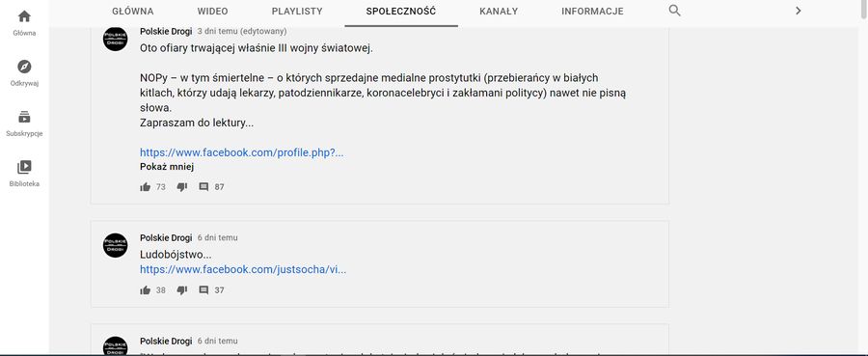Screen dimensions: 868x356
Task: Click the page vertical scrollbar
Action: coord(863,178)
